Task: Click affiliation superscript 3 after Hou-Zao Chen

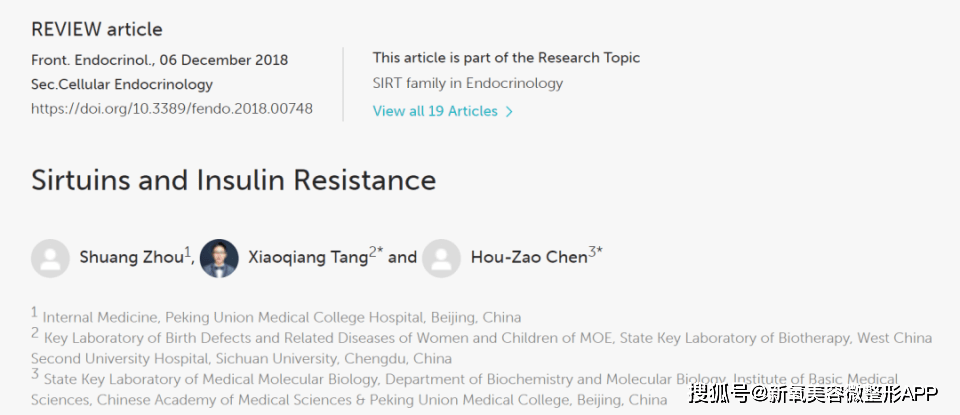Action: [x=592, y=252]
